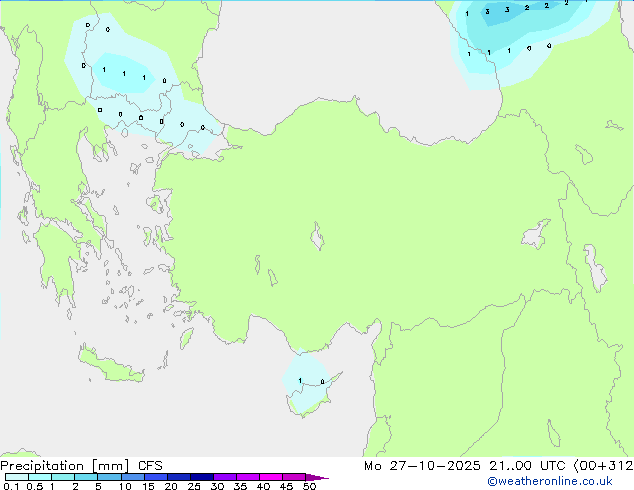
Task: Click the "30" legend scale label
Action: click(x=217, y=486)
